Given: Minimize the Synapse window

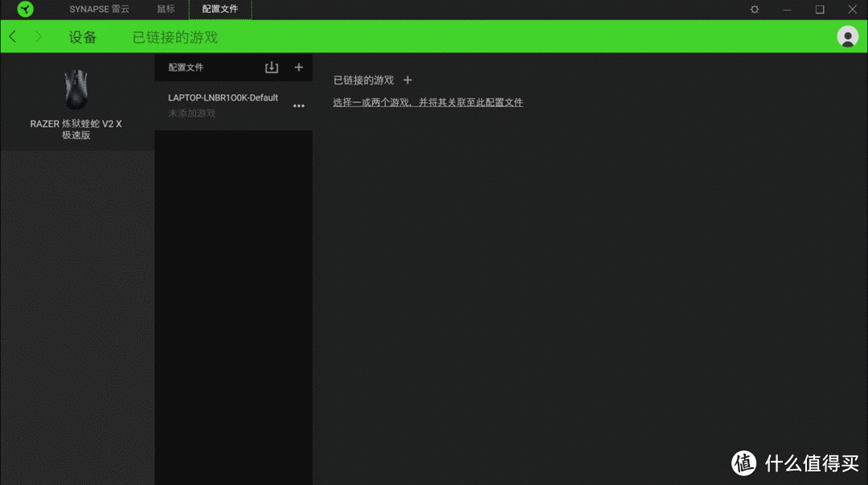Looking at the screenshot, I should tap(787, 10).
